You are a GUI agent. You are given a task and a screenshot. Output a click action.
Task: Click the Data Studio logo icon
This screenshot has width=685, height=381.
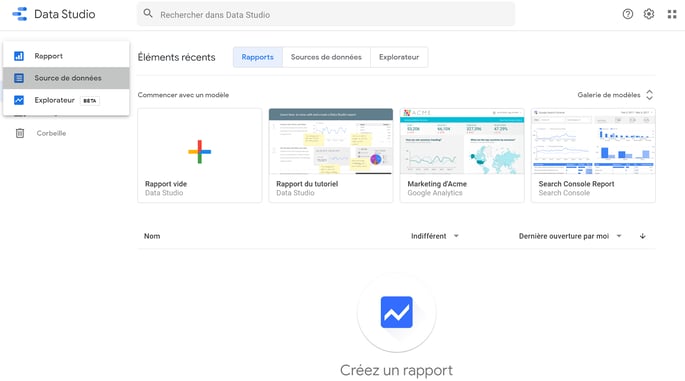[x=20, y=14]
